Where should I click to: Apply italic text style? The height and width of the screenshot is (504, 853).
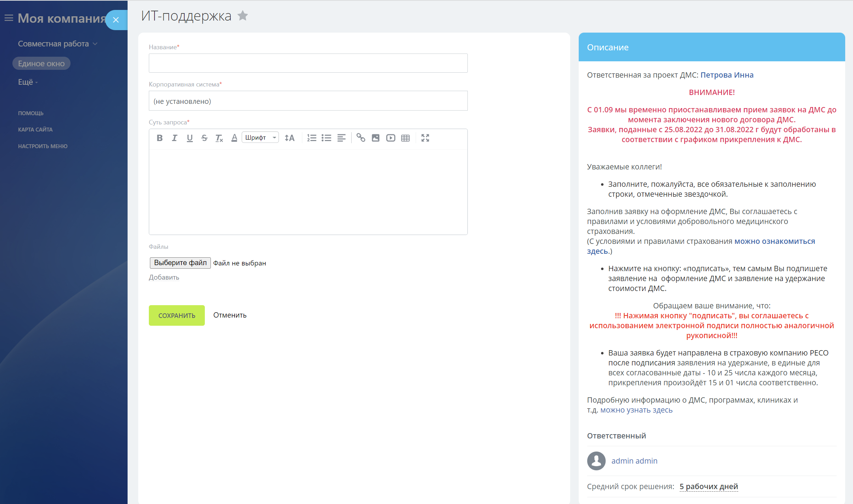pyautogui.click(x=174, y=138)
